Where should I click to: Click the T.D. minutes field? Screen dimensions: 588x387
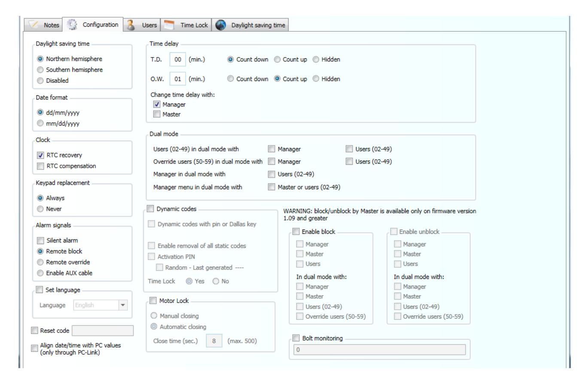coord(178,60)
